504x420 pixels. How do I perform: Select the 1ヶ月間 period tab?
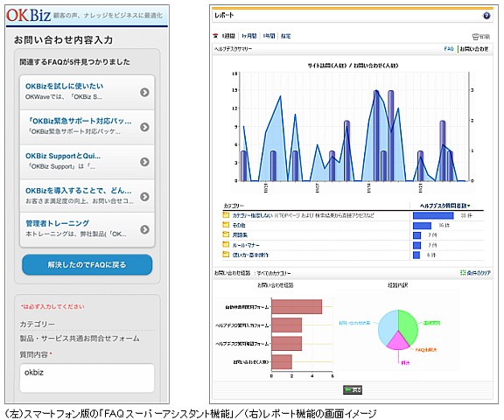pos(249,36)
